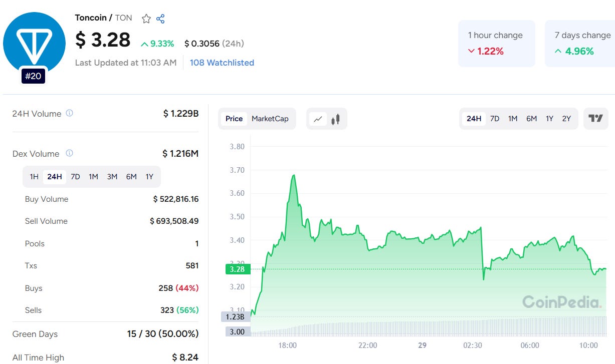Click the Sells 323 (56%) value
The height and width of the screenshot is (364, 615).
179,310
